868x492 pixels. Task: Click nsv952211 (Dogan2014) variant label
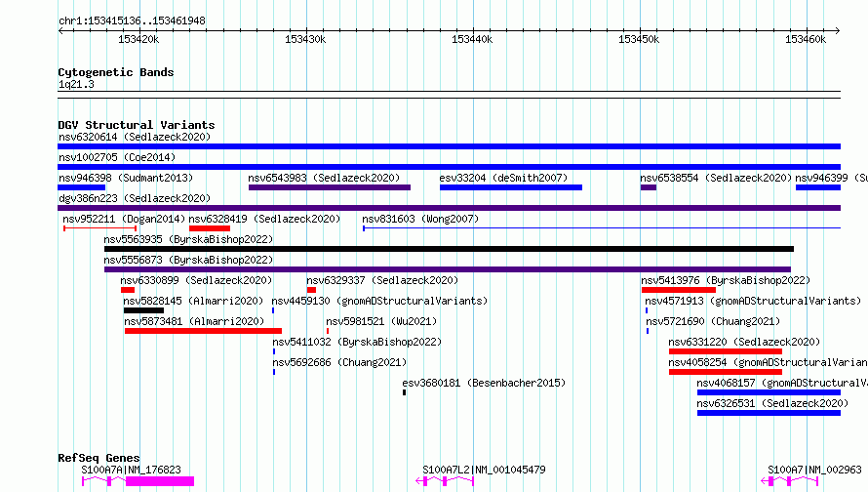pos(124,219)
